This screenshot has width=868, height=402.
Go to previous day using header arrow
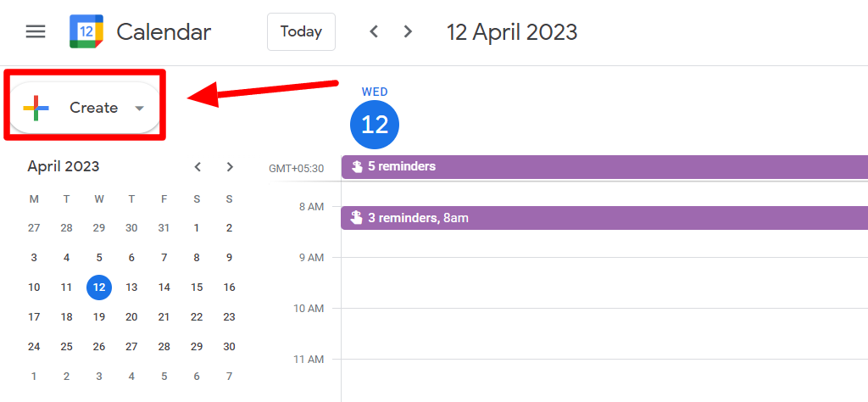point(374,32)
